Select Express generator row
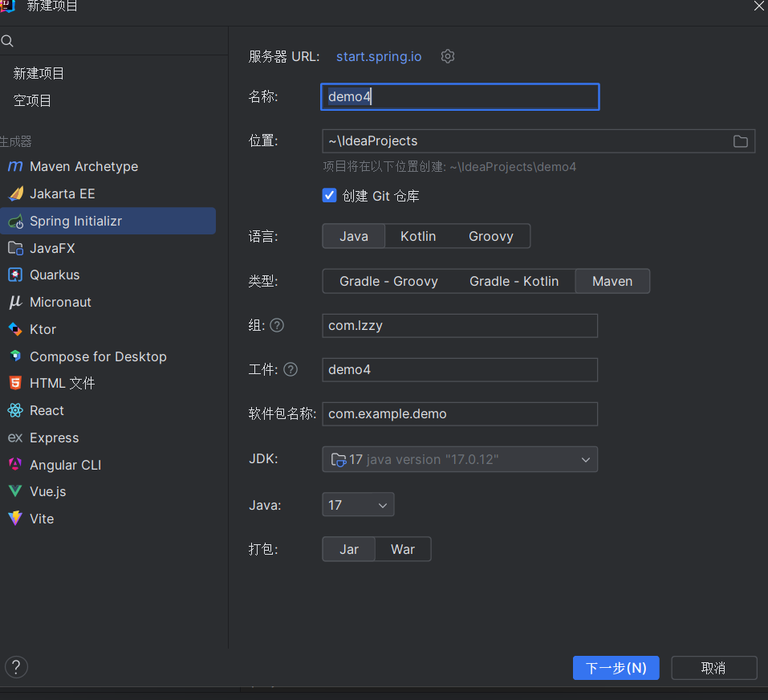The width and height of the screenshot is (768, 700). pyautogui.click(x=108, y=437)
